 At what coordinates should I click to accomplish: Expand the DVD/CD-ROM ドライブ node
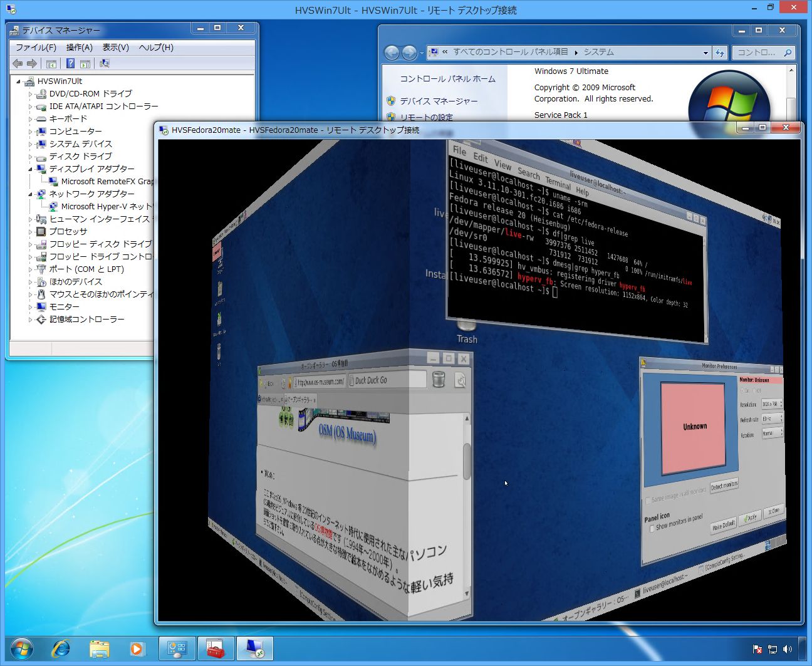pos(30,94)
